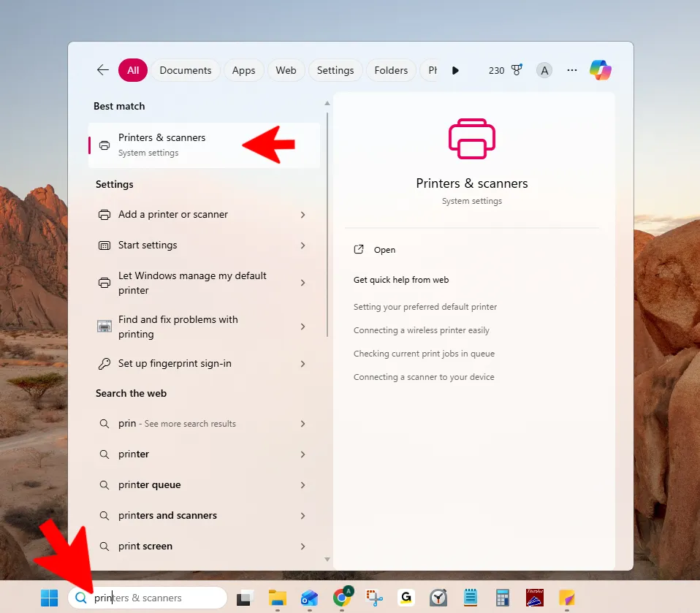Select the 'Printers & scanners' best match result

click(x=204, y=145)
